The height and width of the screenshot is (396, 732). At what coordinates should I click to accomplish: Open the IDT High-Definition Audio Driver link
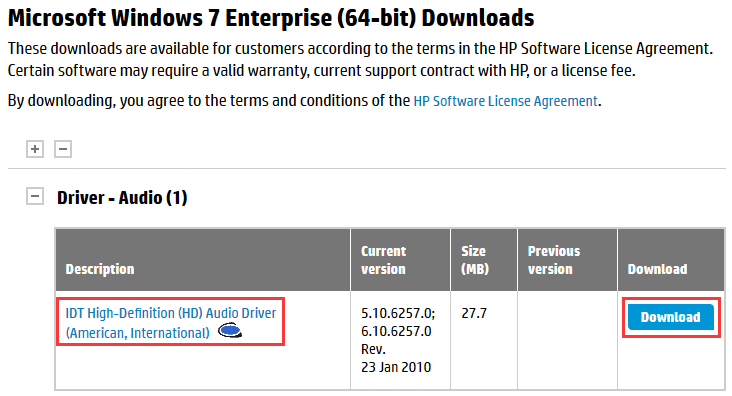click(x=170, y=323)
